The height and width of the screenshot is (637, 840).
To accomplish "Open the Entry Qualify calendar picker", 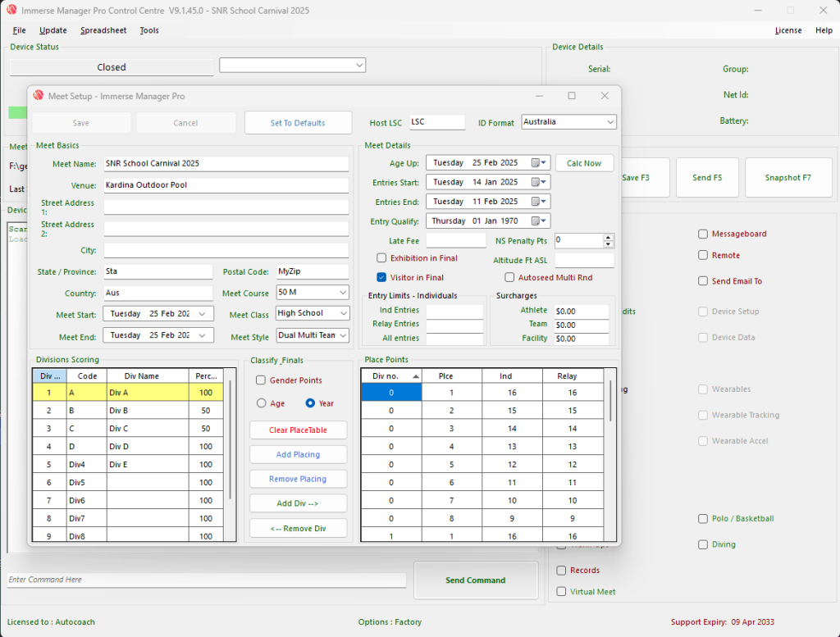I will [538, 221].
